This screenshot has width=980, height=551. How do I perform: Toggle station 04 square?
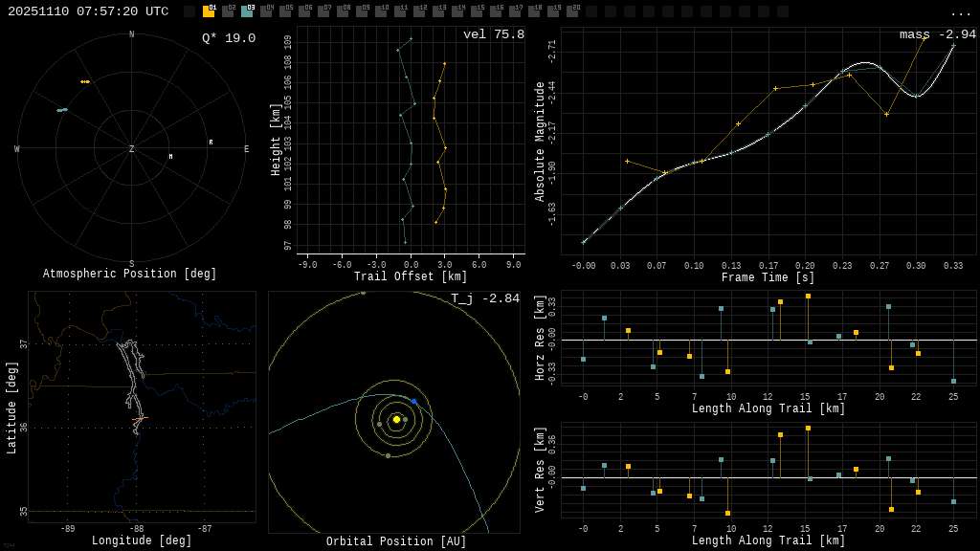point(266,11)
